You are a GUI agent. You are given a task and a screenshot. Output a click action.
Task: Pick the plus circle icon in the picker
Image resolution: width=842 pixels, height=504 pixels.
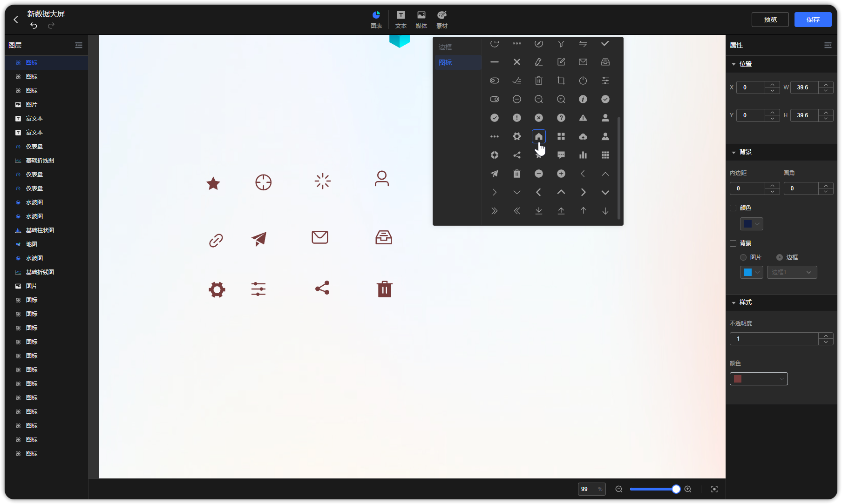coord(561,174)
